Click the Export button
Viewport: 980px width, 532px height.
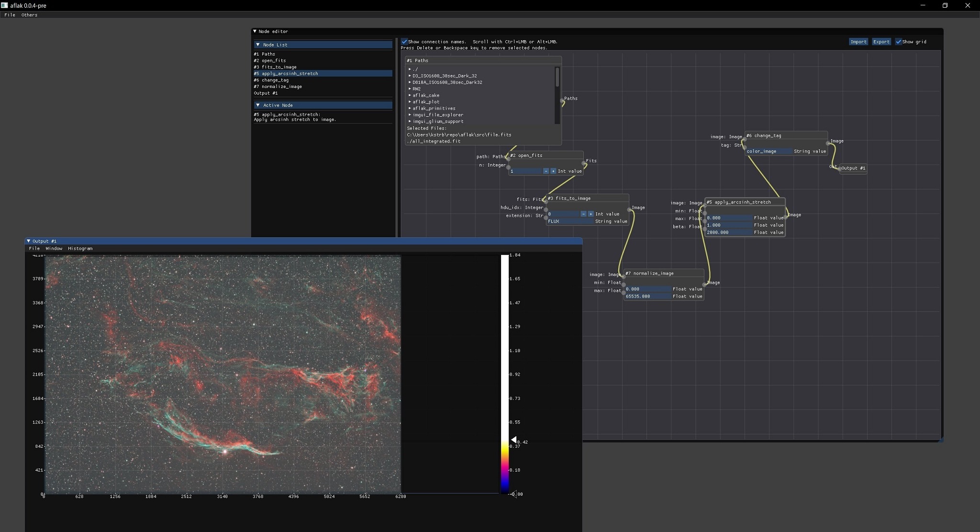coord(881,42)
